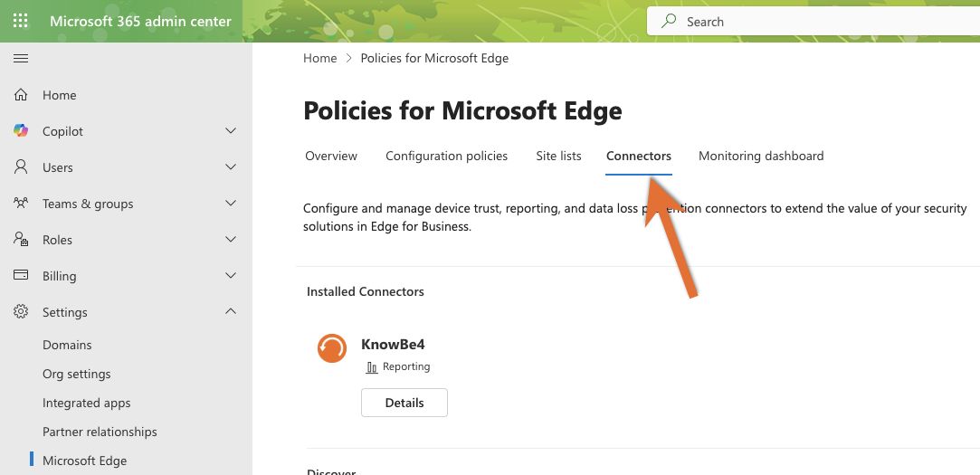
Task: Open the Monitoring dashboard tab
Action: point(761,156)
